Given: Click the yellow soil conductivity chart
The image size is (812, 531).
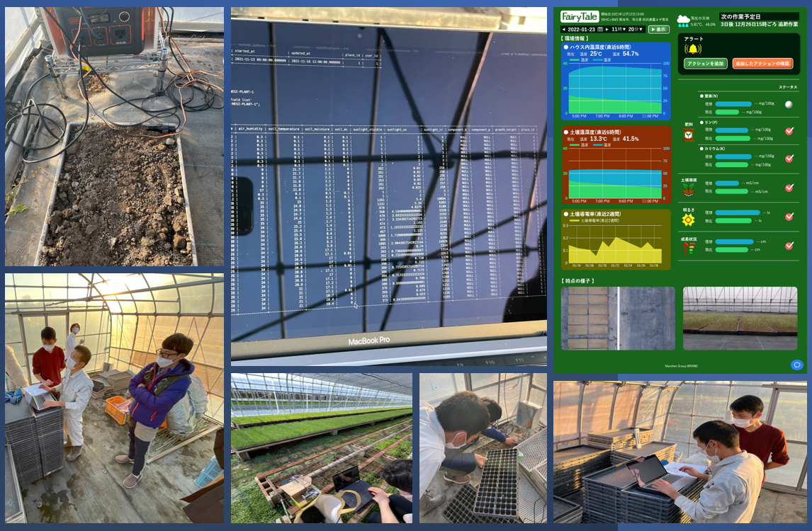Looking at the screenshot, I should [615, 245].
